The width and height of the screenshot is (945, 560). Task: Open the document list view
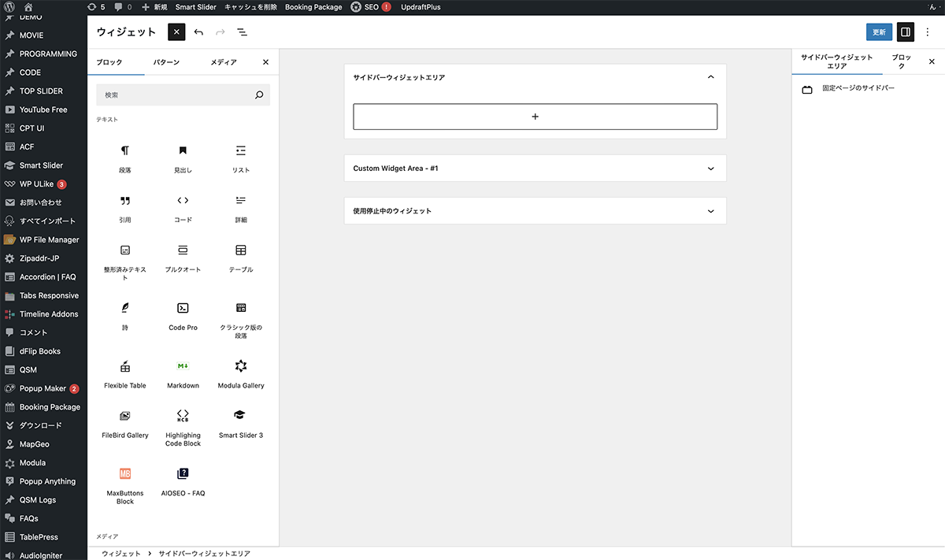(x=242, y=32)
